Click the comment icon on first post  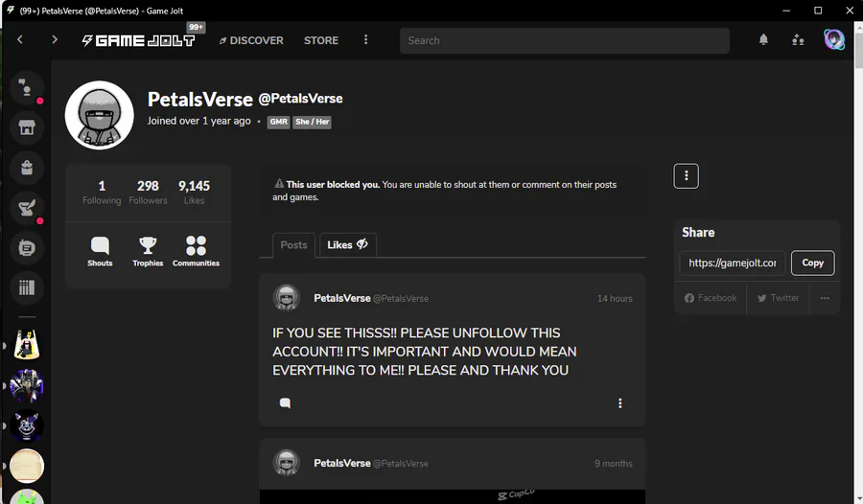(x=285, y=403)
